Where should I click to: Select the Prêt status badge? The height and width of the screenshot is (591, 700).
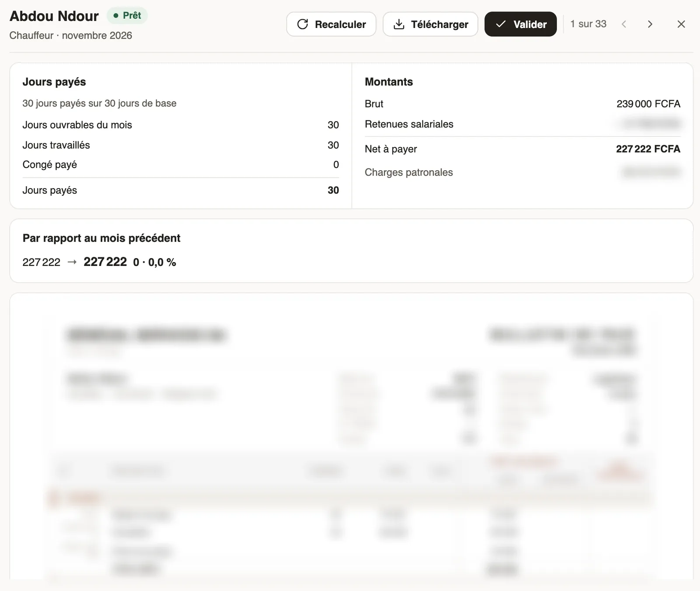tap(127, 15)
